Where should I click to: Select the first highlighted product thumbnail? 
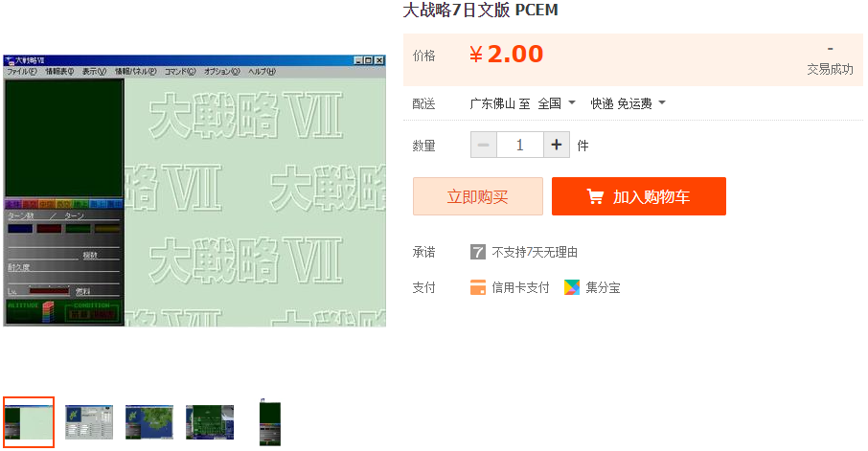point(29,422)
